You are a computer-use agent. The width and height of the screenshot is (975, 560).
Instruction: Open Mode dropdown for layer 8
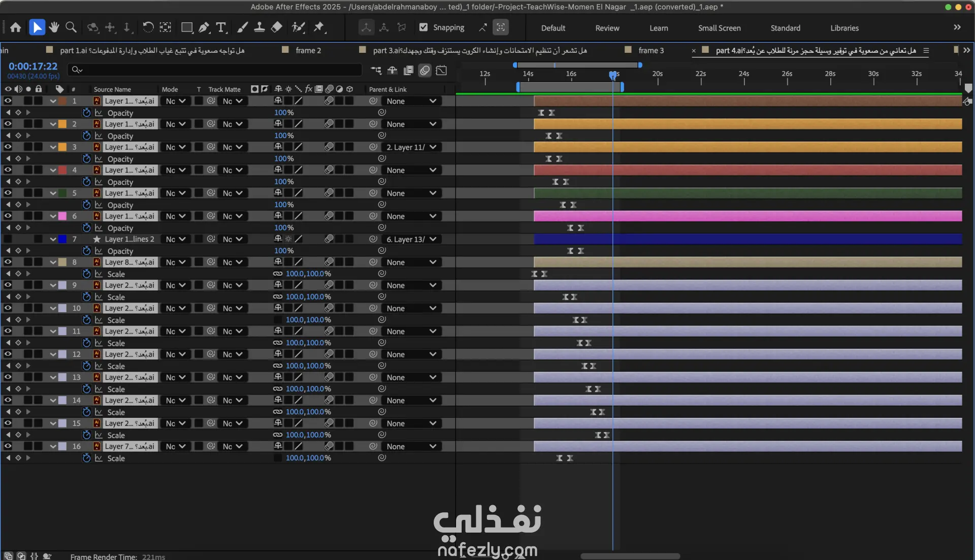point(175,262)
